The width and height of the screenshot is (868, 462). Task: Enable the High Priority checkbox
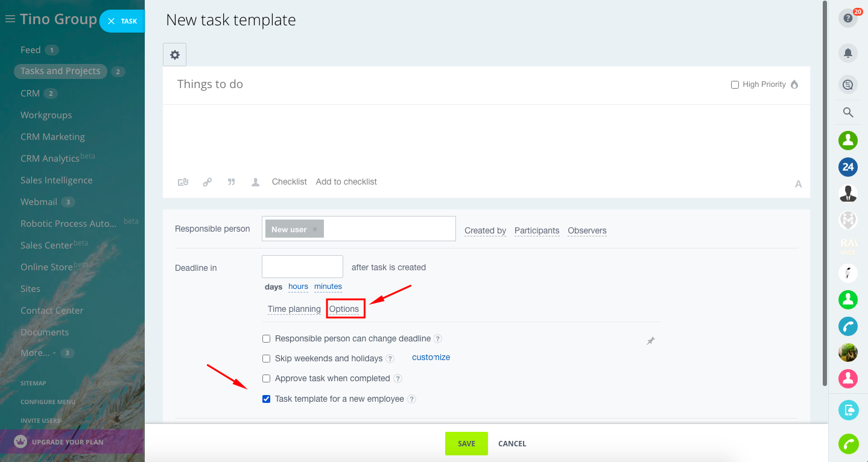[x=735, y=85]
